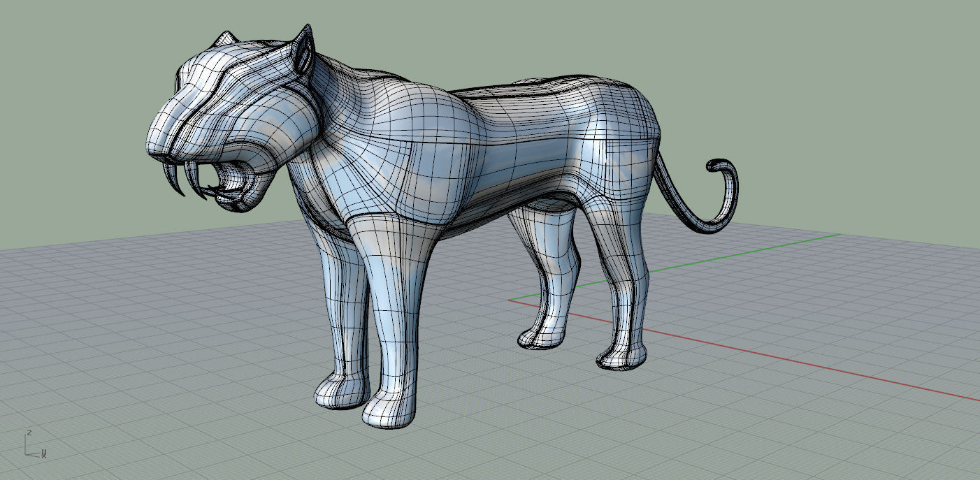Click the world axes icon in the viewport corner
The width and height of the screenshot is (980, 480).
click(36, 445)
